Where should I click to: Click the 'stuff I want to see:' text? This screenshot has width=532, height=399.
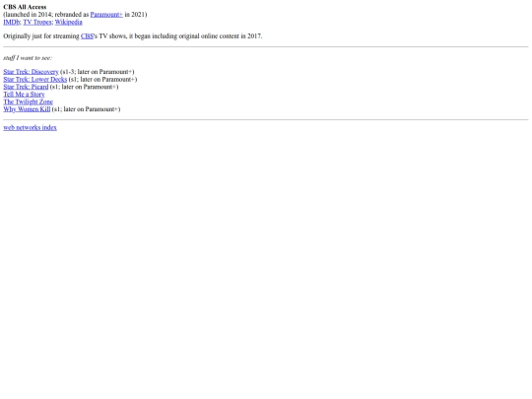tap(28, 58)
